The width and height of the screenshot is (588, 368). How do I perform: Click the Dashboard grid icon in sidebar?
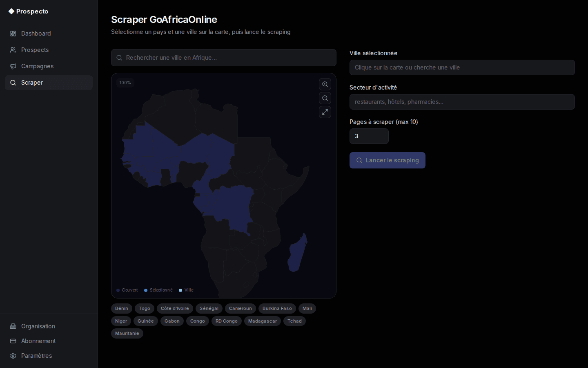click(x=13, y=34)
